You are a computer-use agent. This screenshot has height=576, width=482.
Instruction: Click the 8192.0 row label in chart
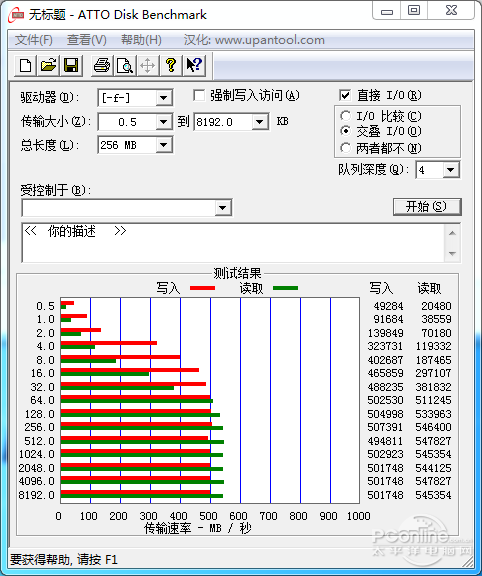click(x=36, y=495)
